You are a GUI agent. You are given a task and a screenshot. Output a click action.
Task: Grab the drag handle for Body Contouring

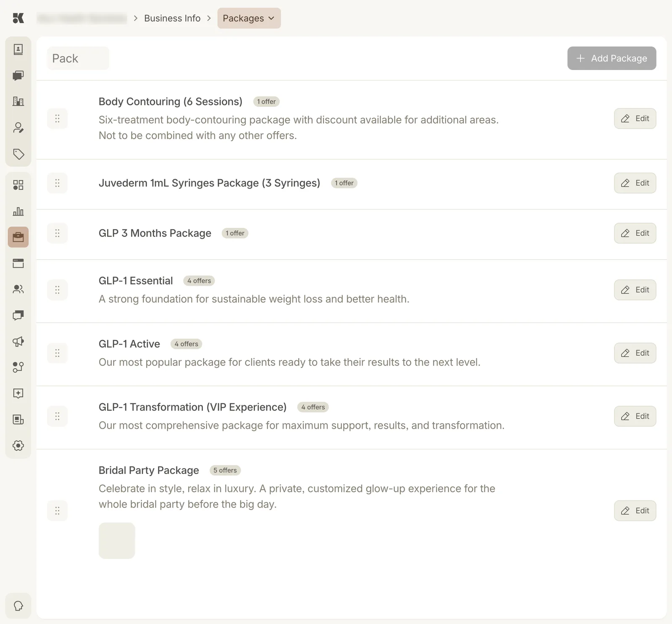click(58, 118)
